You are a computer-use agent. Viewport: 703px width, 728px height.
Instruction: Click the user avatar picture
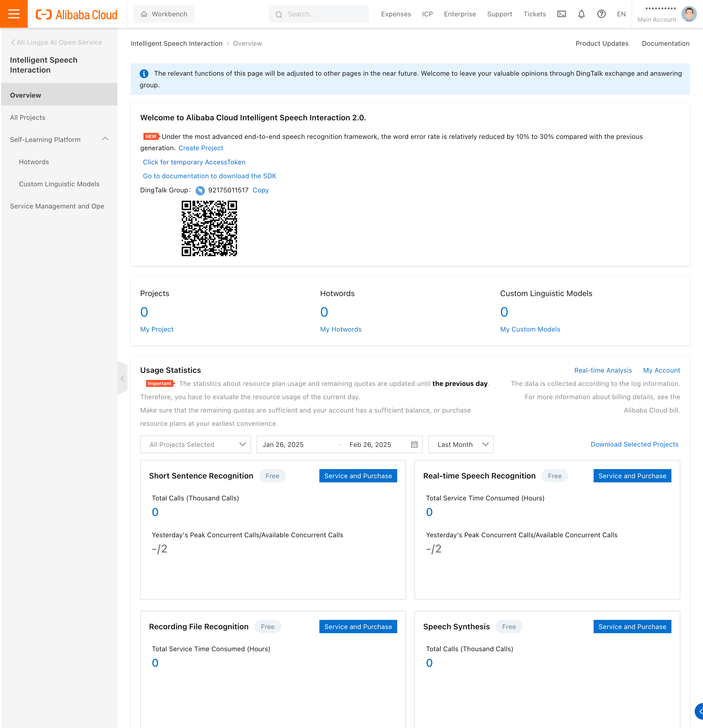689,14
